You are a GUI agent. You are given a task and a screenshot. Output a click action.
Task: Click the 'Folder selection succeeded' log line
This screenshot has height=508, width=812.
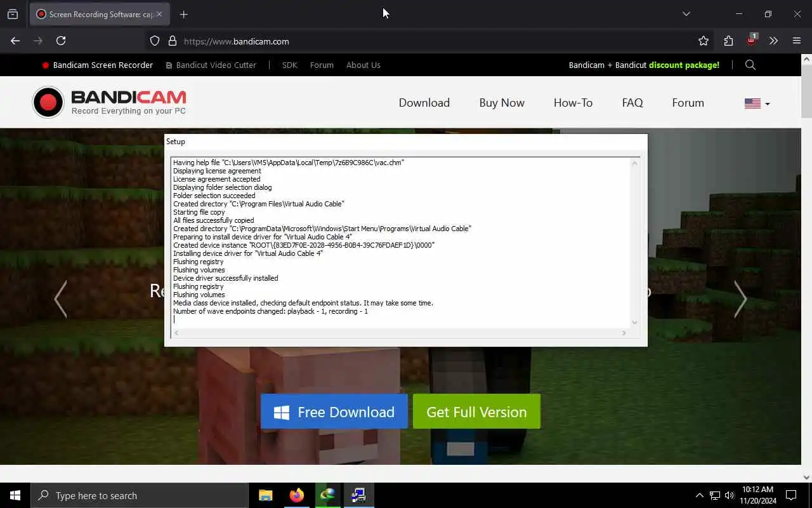[214, 196]
